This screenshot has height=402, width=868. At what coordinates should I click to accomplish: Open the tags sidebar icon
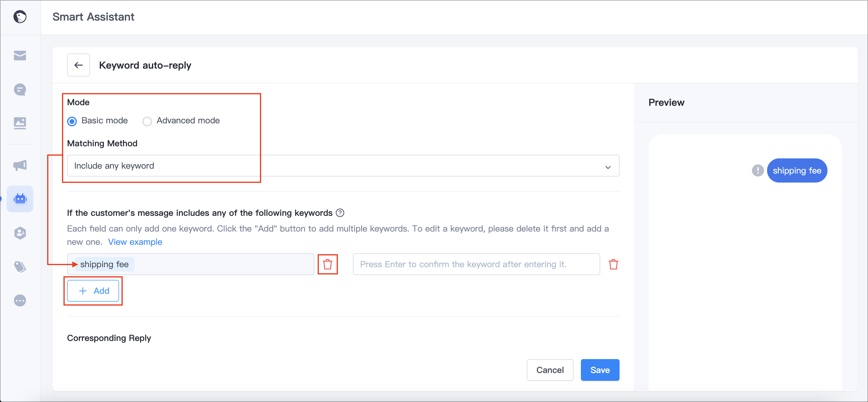tap(20, 267)
